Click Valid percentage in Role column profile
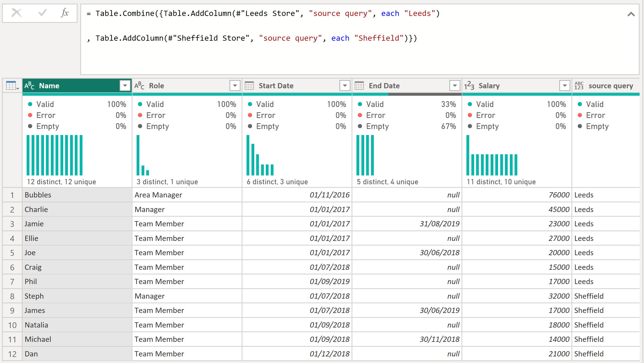644x363 pixels. (225, 104)
